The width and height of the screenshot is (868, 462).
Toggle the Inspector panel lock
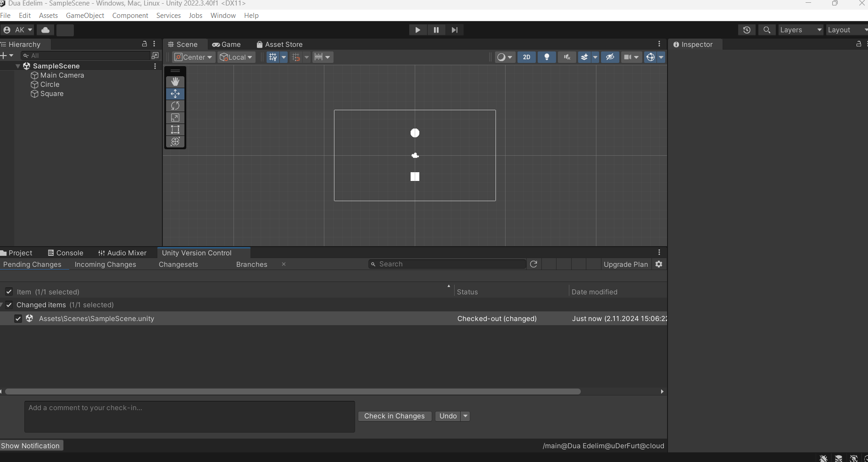click(x=858, y=44)
